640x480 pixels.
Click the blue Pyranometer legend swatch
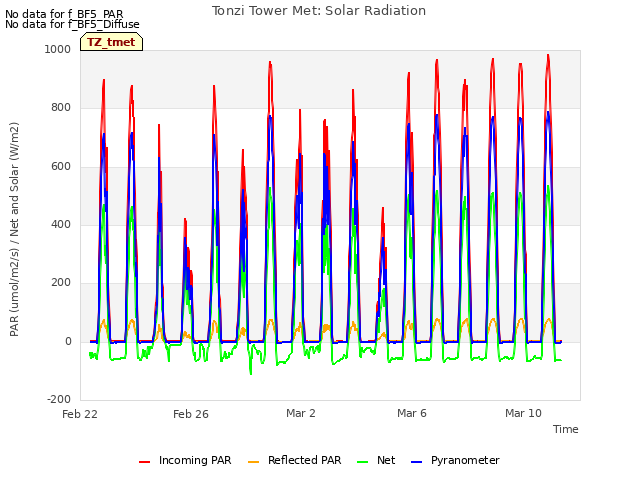pos(416,462)
